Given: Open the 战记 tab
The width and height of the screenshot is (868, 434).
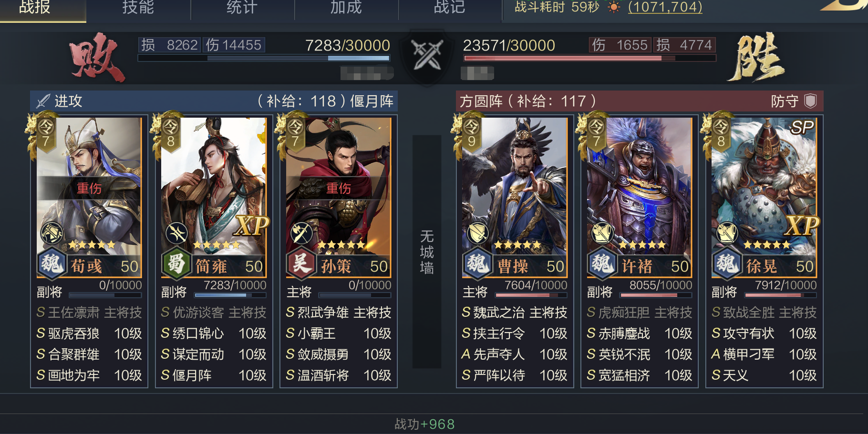Looking at the screenshot, I should click(x=450, y=8).
